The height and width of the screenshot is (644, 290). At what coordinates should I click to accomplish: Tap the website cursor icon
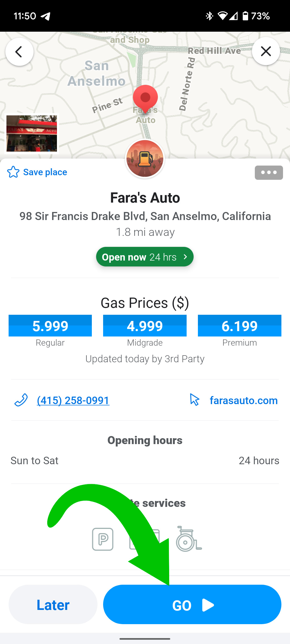[x=194, y=400]
